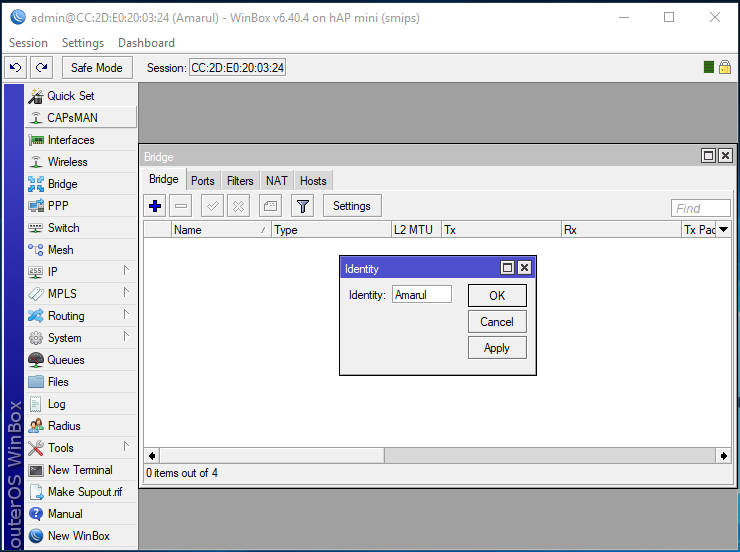Screen dimensions: 740x552
Task: Click the green traffic indicator icon
Action: (x=708, y=67)
